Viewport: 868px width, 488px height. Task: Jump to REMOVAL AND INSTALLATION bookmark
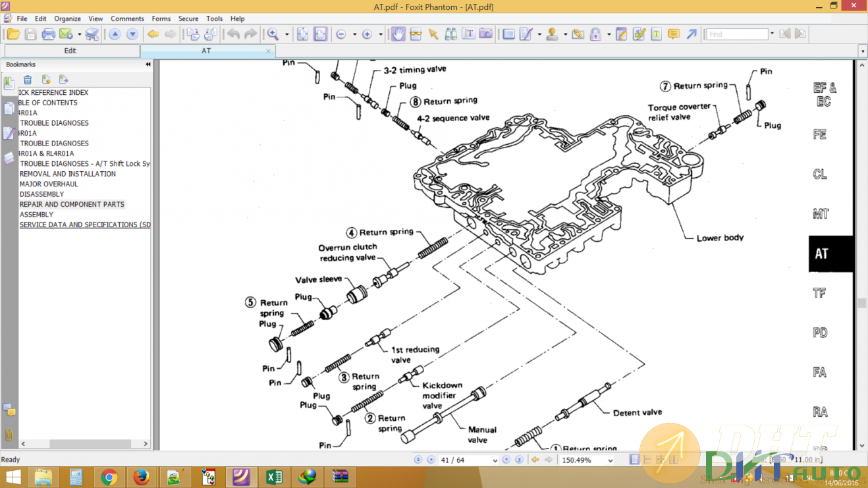68,174
